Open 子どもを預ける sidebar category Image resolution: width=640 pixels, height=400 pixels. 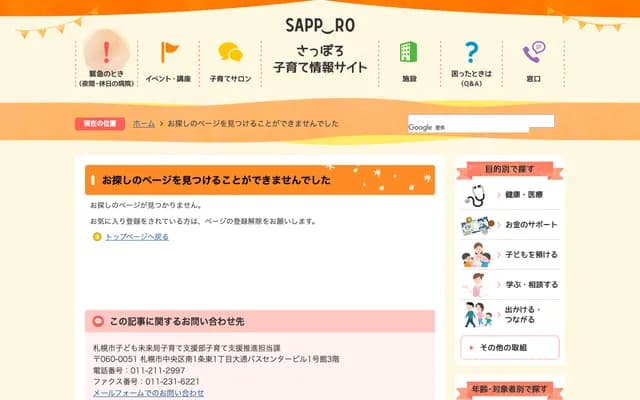click(x=510, y=255)
